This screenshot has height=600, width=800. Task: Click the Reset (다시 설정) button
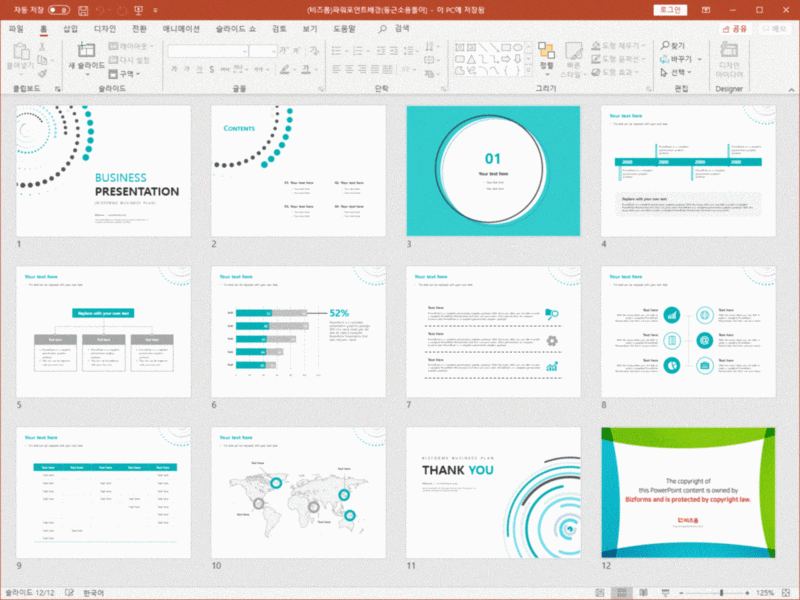point(129,60)
